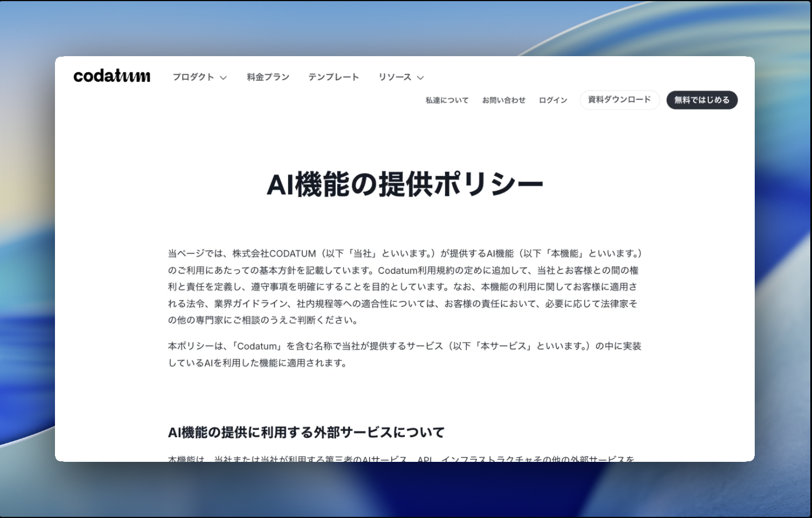Click the paragraph starting with 当ページでは
Viewport: 812px width, 518px height.
405,287
